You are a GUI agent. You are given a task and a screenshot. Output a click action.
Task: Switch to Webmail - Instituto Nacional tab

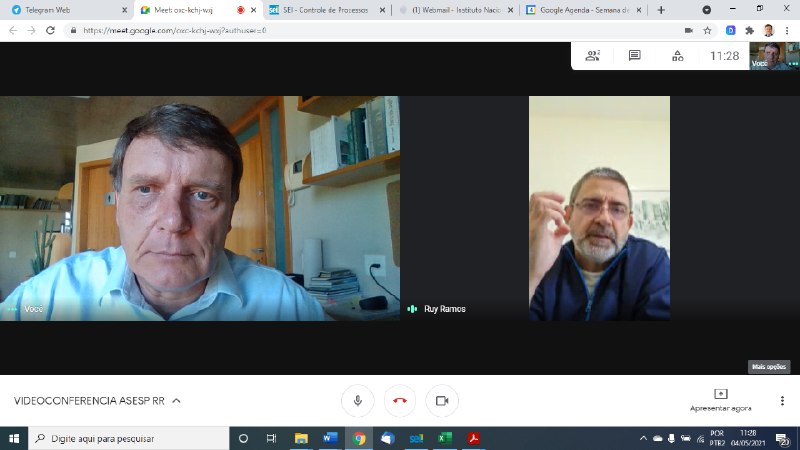pos(456,10)
